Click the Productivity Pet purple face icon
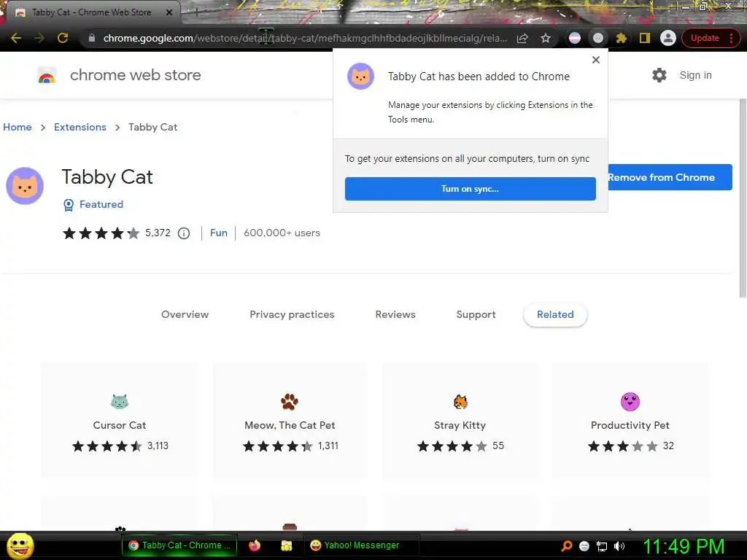Viewport: 747px width, 560px height. click(630, 402)
